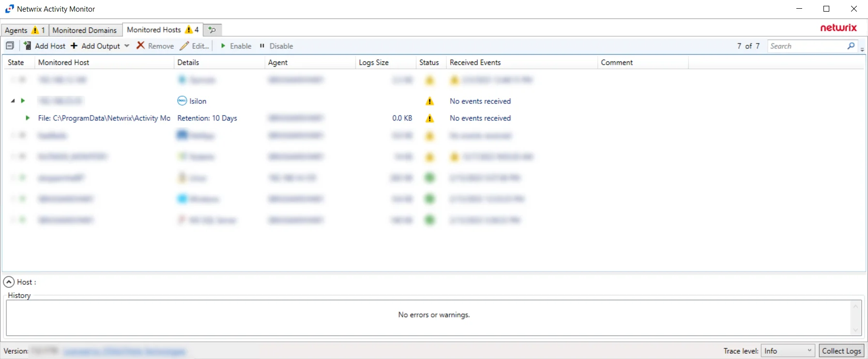The width and height of the screenshot is (868, 359).
Task: Open Edit for selected host
Action: click(194, 46)
